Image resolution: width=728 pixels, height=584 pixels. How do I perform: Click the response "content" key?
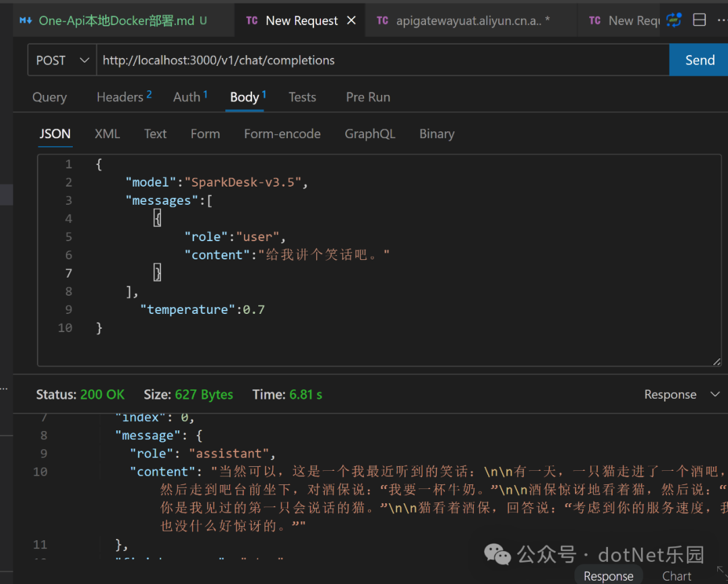[x=162, y=472]
